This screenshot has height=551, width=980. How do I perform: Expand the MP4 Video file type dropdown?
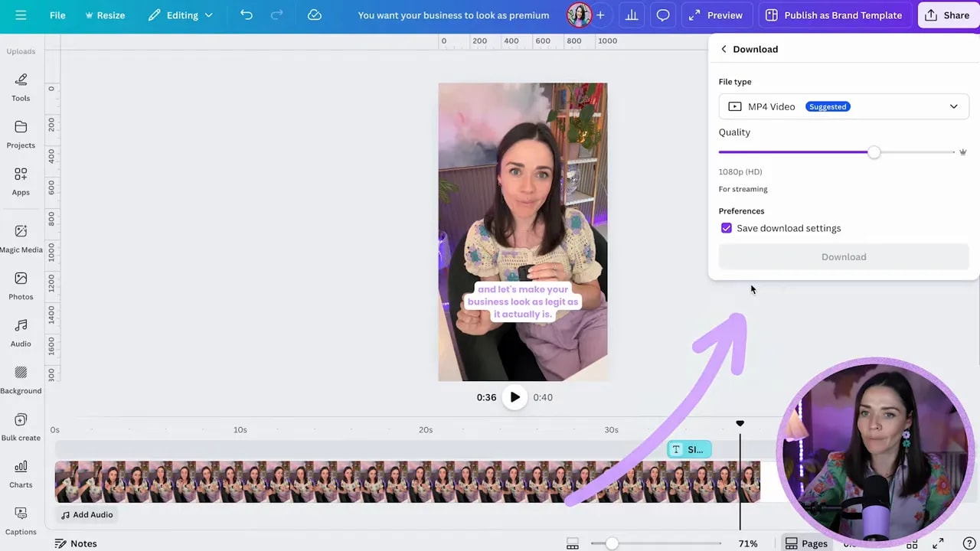click(844, 106)
